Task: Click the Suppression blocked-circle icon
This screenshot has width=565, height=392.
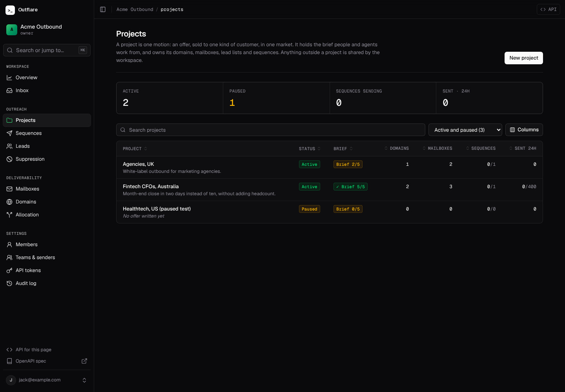Action: pos(9,159)
